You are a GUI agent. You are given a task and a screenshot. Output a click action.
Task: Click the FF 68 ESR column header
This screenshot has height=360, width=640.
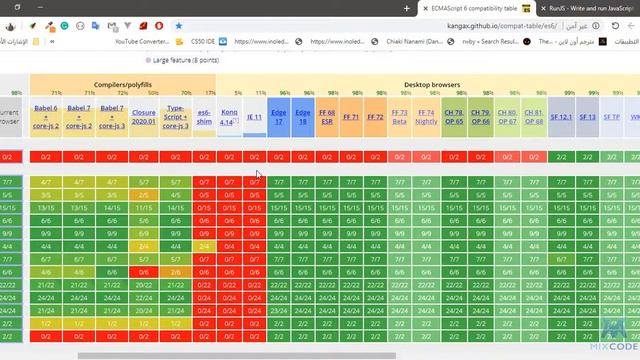pos(327,117)
